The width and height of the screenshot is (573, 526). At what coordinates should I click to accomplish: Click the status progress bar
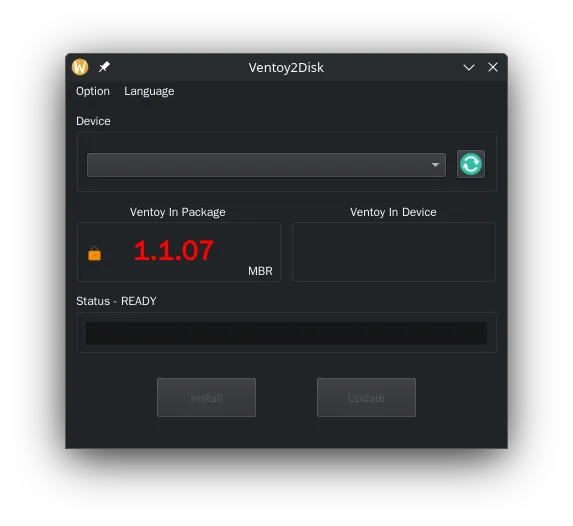click(x=286, y=333)
